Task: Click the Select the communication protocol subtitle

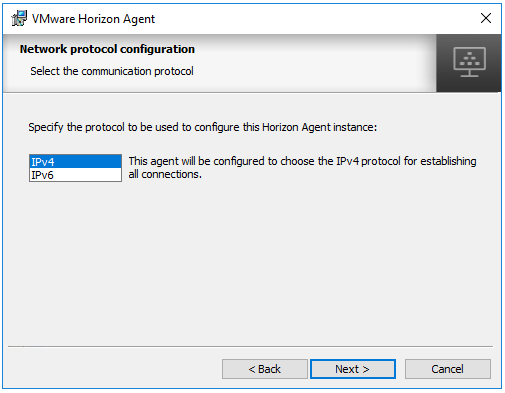Action: (x=112, y=71)
